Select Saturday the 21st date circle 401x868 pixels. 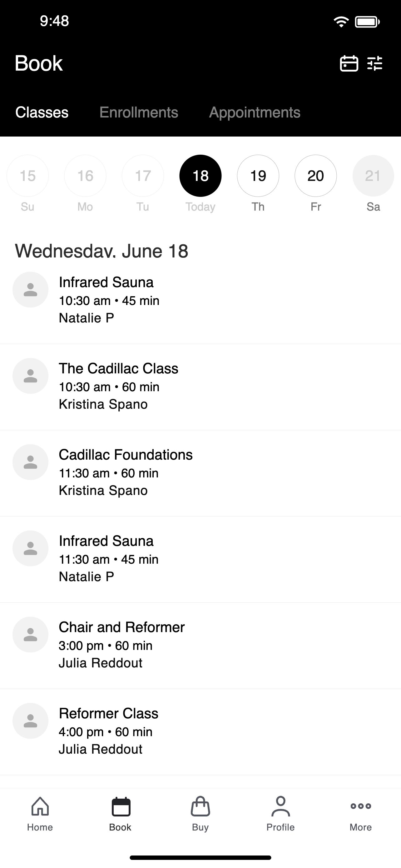pos(373,176)
